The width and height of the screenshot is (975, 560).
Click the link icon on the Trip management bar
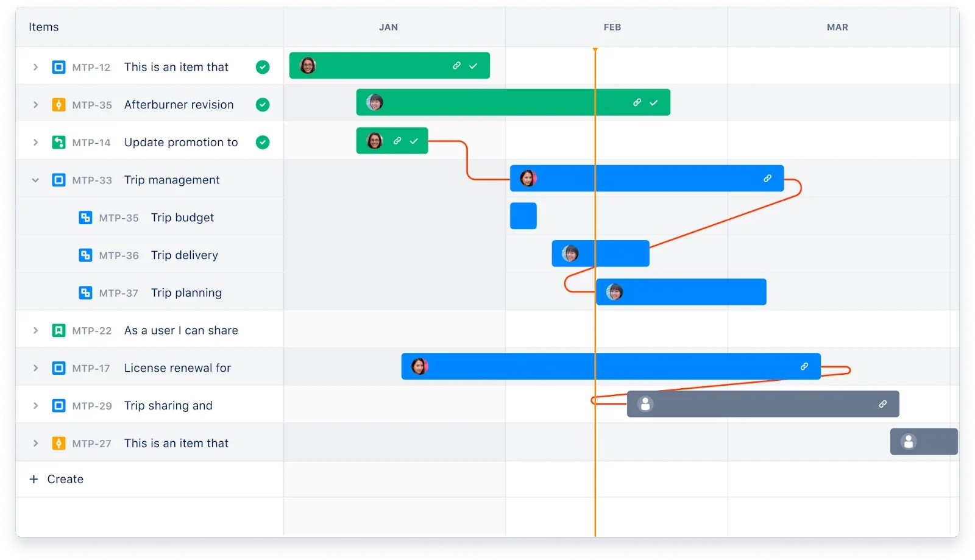(767, 179)
